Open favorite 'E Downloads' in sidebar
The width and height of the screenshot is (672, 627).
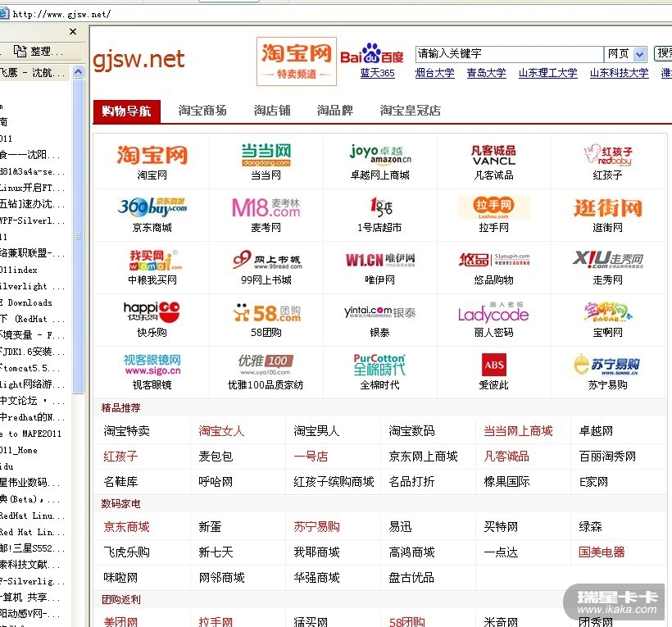(x=26, y=302)
